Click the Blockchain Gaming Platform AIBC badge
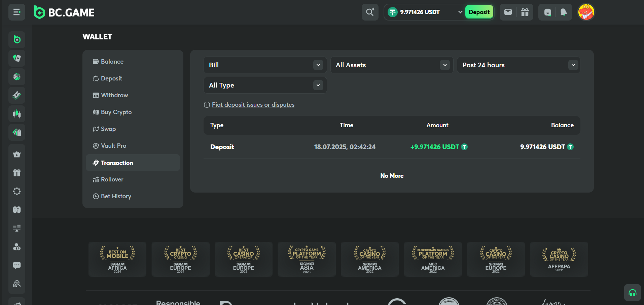The height and width of the screenshot is (305, 644). 433,259
